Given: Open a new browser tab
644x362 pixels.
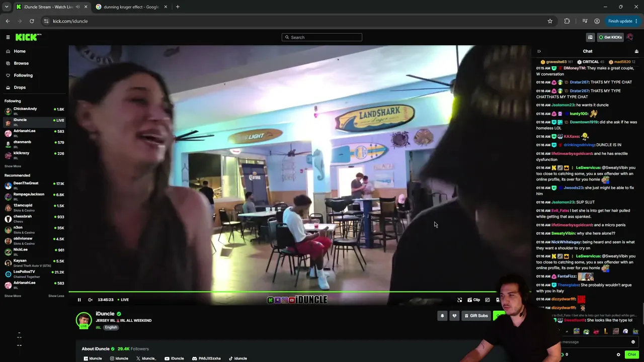Looking at the screenshot, I should click(178, 7).
